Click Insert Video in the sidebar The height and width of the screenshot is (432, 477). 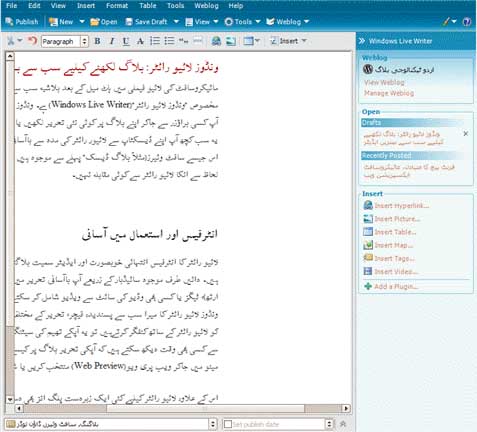[x=390, y=271]
